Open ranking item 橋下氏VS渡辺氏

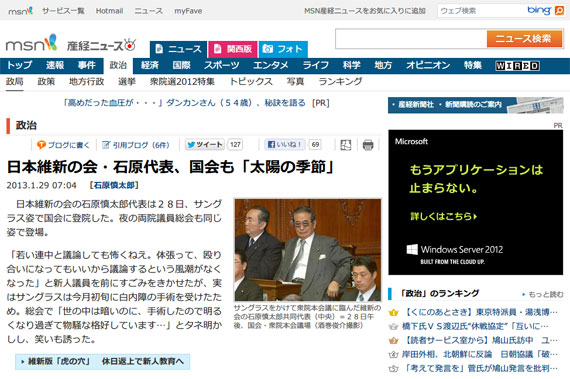tap(475, 326)
